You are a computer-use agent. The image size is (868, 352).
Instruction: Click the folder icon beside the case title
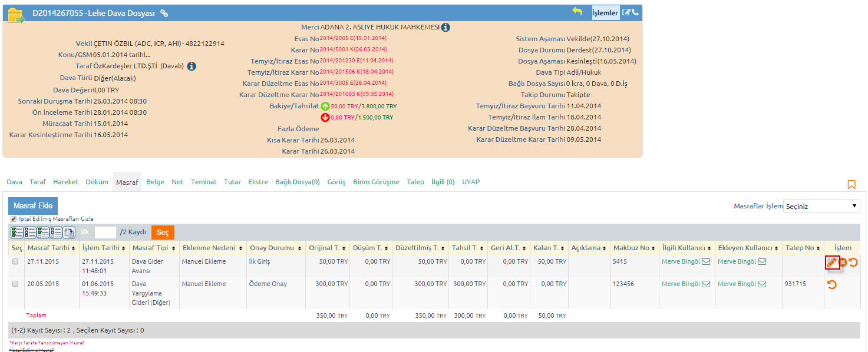pos(16,14)
